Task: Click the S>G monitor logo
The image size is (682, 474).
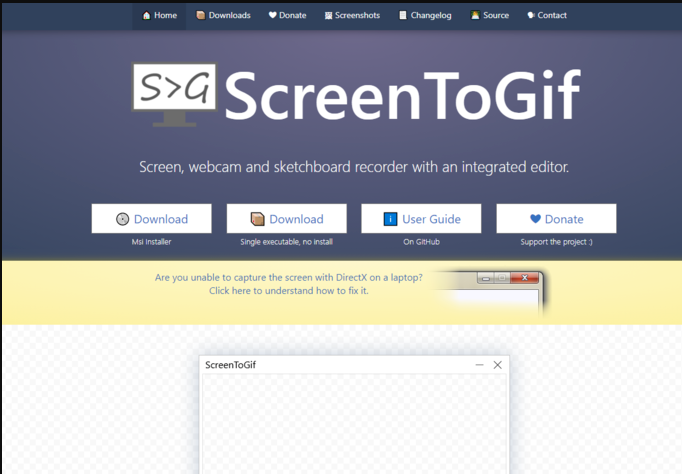Action: (x=174, y=94)
